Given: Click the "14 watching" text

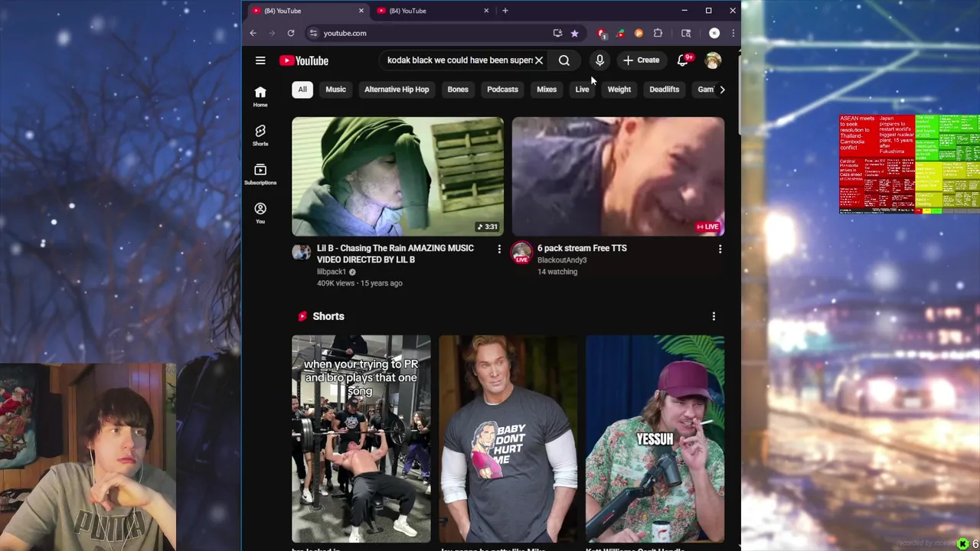Looking at the screenshot, I should [557, 272].
